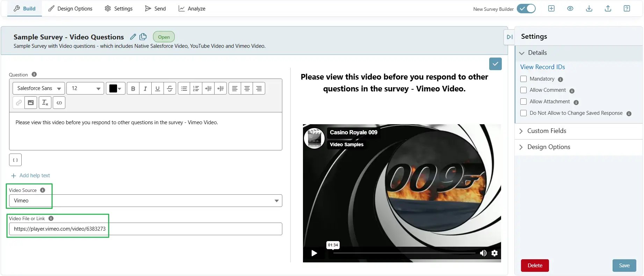Screen dimensions: 644x276
Task: Turn off the New Survey Builder switch
Action: tap(526, 9)
